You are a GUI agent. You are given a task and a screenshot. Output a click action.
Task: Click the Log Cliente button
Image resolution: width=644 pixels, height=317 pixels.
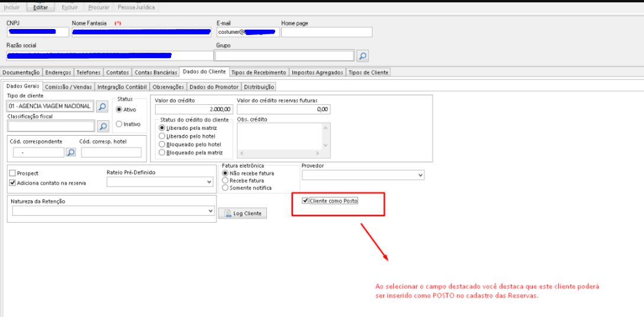click(x=242, y=213)
